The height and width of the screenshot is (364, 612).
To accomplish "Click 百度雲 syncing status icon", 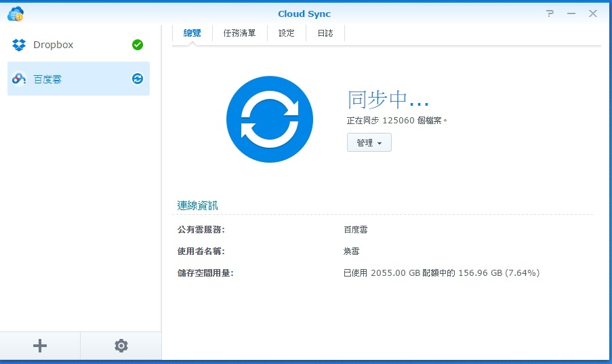I will coord(138,79).
